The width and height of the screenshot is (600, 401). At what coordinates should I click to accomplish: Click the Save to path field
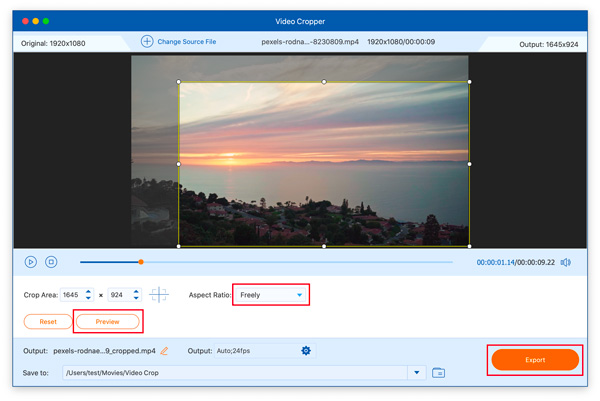[x=235, y=373]
